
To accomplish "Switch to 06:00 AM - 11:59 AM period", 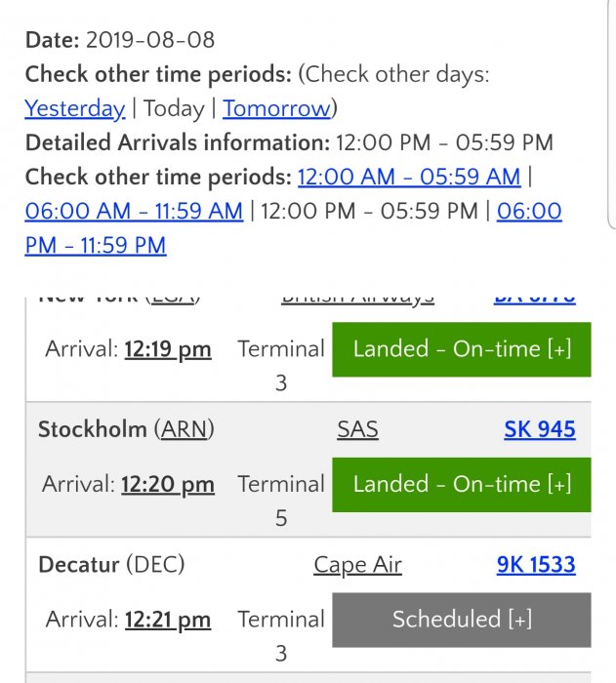I will (134, 211).
